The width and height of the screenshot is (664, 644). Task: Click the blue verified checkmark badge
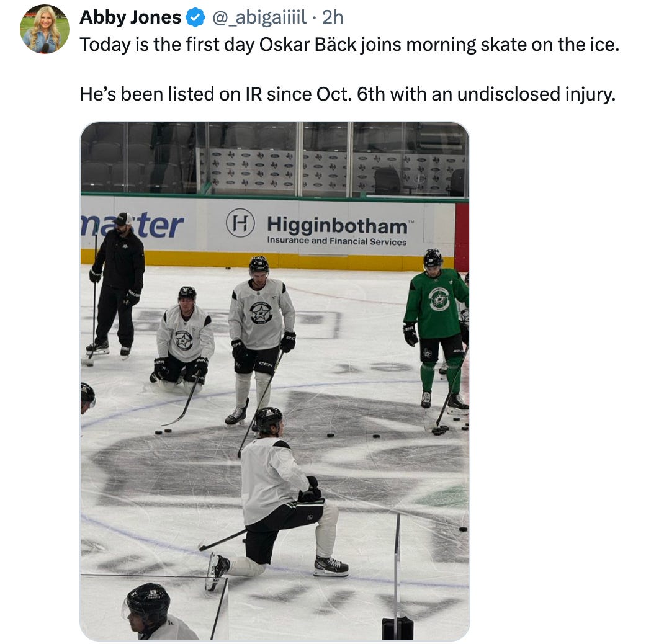coord(195,18)
